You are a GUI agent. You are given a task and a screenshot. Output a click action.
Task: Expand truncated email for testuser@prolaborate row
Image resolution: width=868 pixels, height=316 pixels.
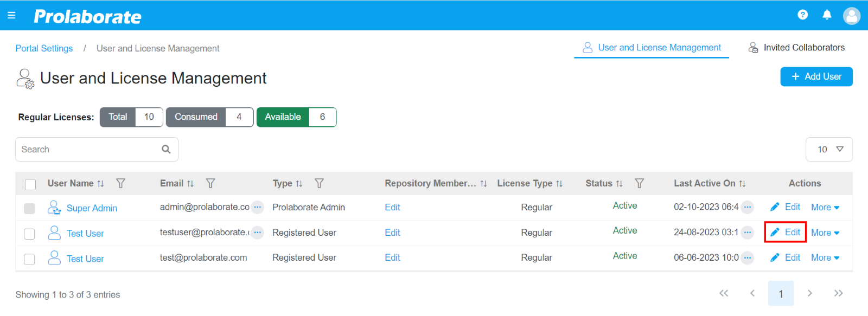click(x=258, y=233)
